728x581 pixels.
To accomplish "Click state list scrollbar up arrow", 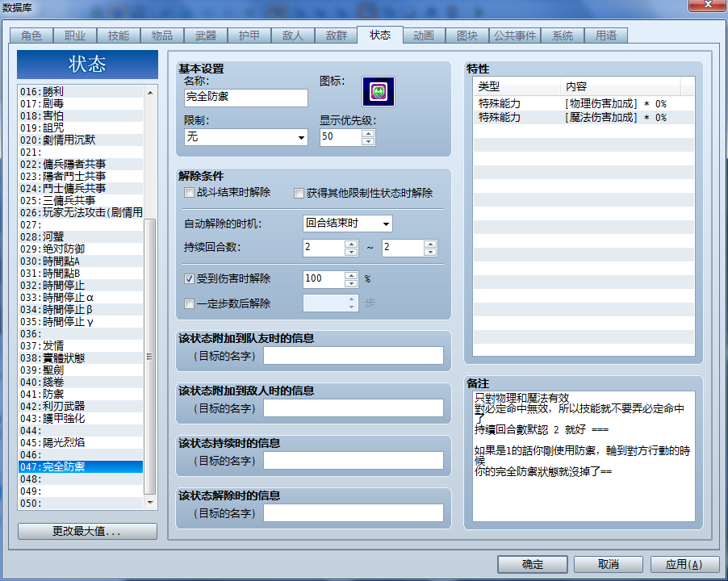I will click(150, 93).
